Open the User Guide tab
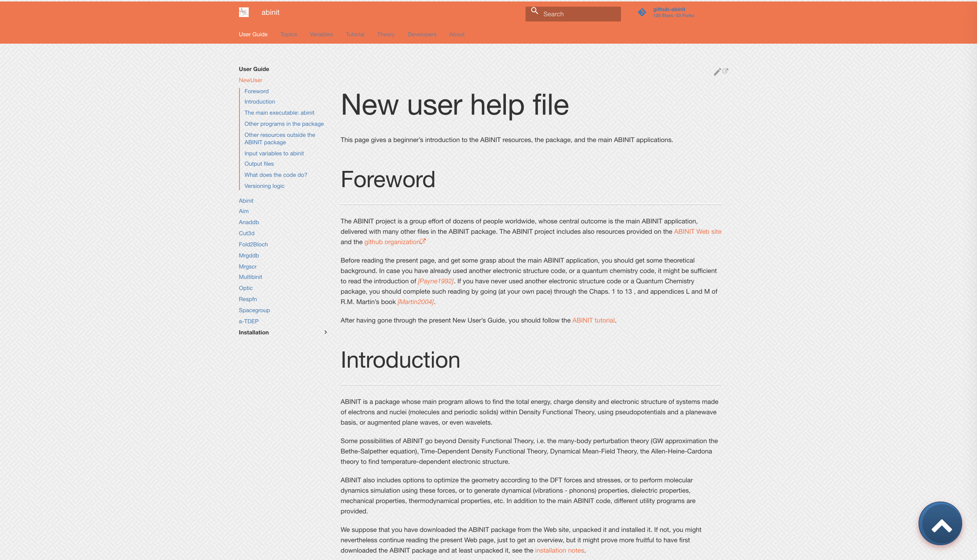The height and width of the screenshot is (560, 977). point(253,34)
